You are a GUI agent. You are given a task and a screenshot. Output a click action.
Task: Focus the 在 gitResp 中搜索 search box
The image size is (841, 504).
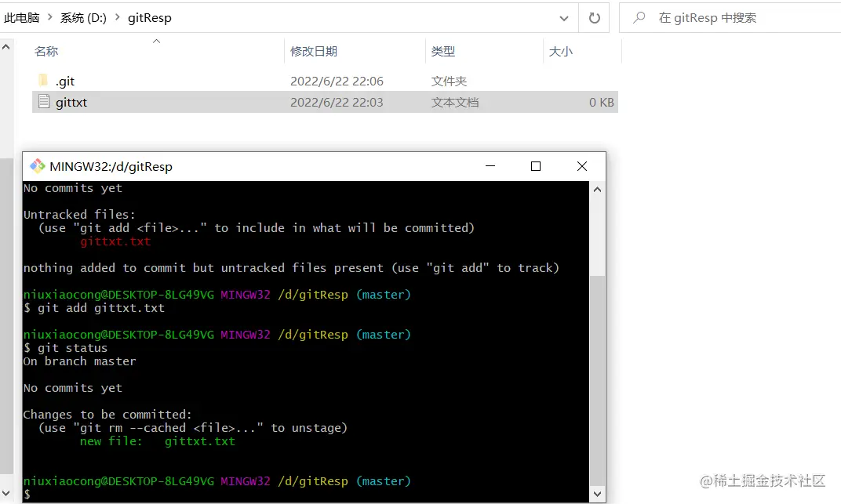point(730,18)
